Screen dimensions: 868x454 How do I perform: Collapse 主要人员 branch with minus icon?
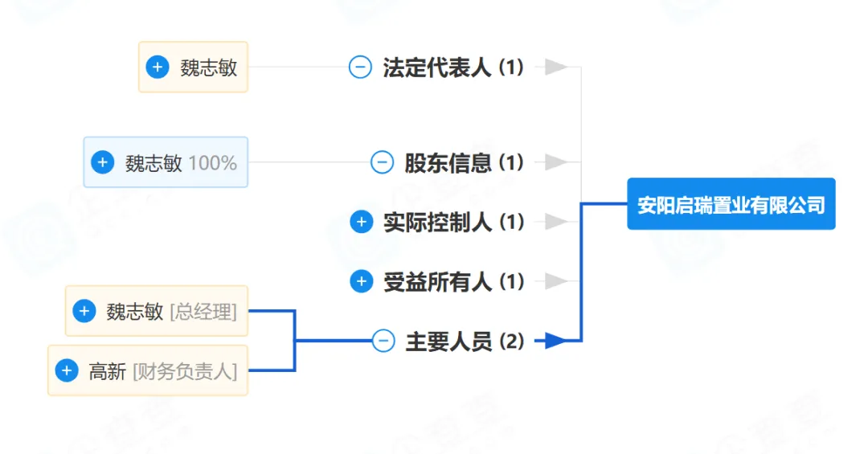[384, 342]
